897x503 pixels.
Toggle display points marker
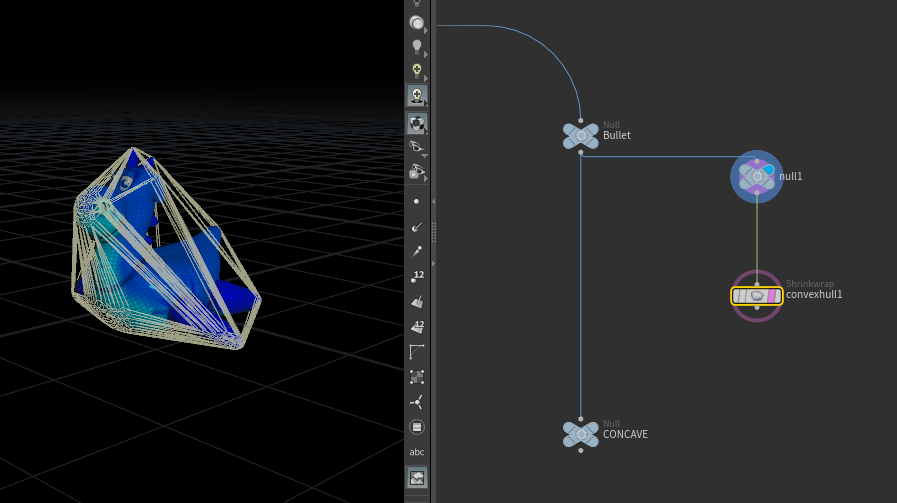pyautogui.click(x=416, y=201)
